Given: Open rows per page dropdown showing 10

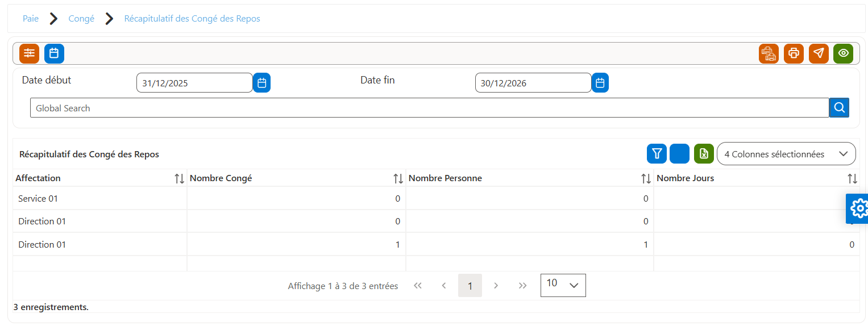Looking at the screenshot, I should click(563, 285).
